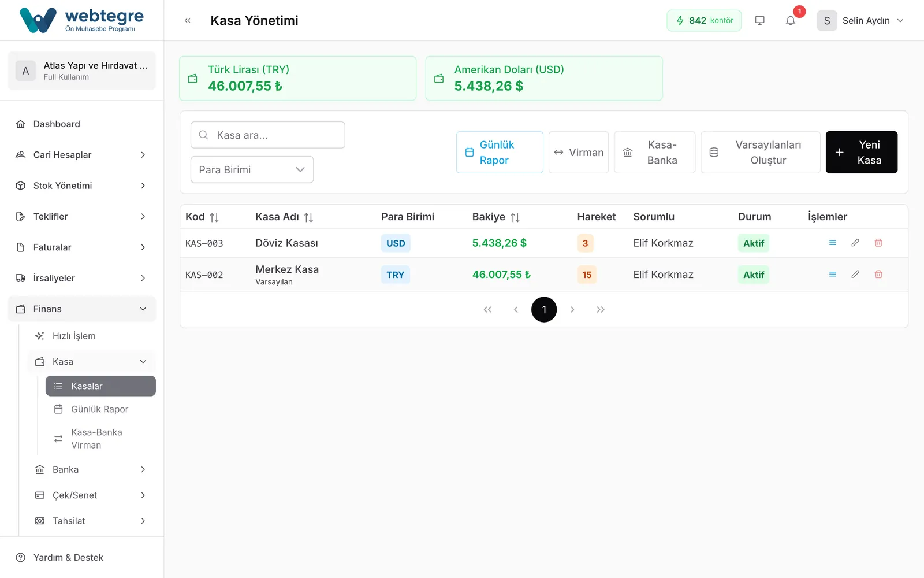Focus the Kasa ara search field

(268, 135)
